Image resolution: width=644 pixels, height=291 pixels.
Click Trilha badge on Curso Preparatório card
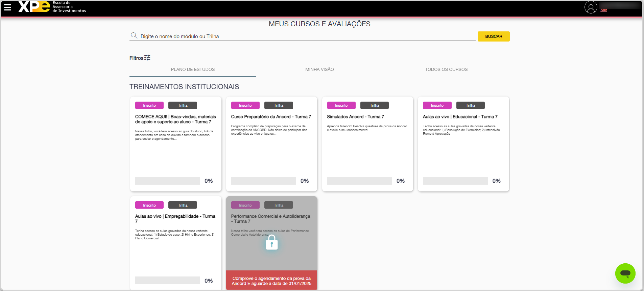pos(279,105)
